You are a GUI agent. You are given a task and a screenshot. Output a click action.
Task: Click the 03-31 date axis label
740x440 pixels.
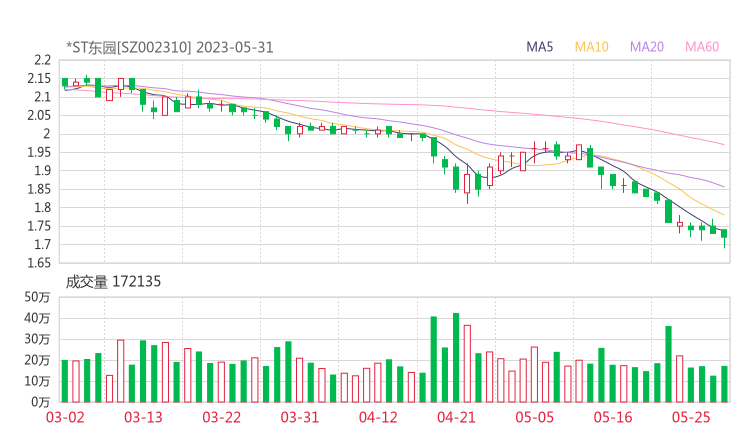(300, 417)
